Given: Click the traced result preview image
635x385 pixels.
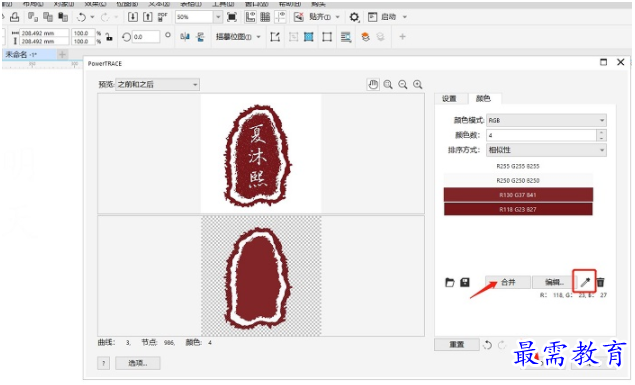Looking at the screenshot, I should pyautogui.click(x=261, y=276).
